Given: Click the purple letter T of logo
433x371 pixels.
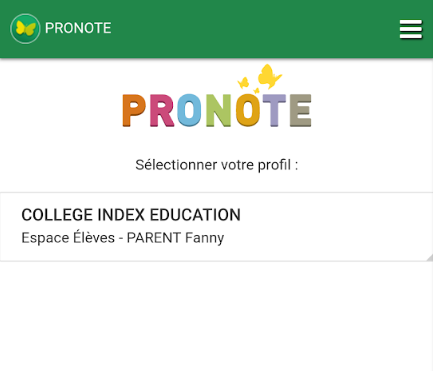Looking at the screenshot, I should (x=274, y=110).
